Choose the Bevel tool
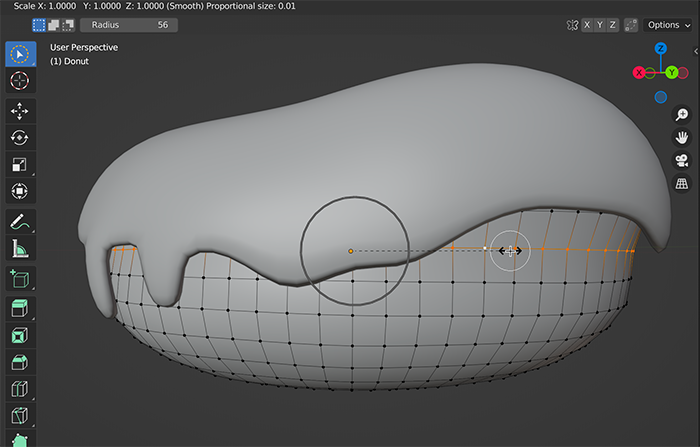The height and width of the screenshot is (447, 700). (20, 362)
